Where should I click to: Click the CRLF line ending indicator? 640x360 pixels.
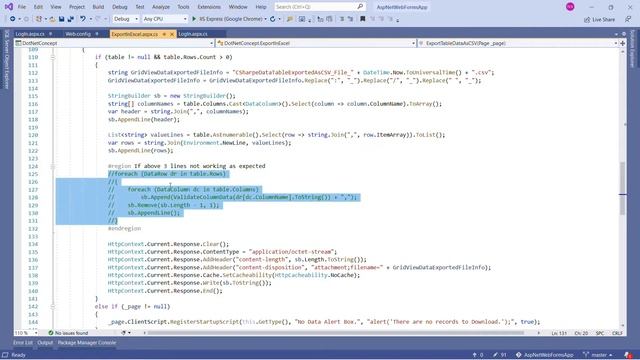click(x=617, y=333)
